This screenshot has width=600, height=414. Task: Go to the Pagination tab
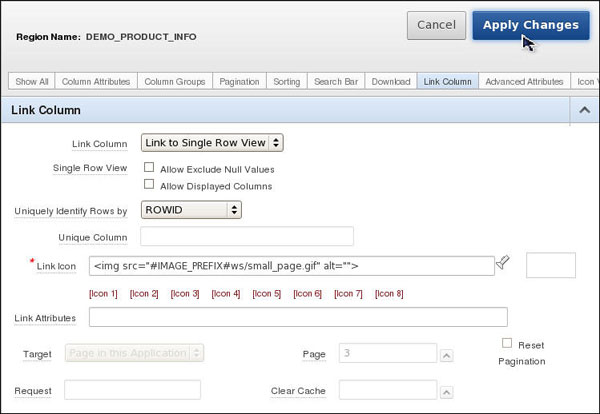point(239,81)
